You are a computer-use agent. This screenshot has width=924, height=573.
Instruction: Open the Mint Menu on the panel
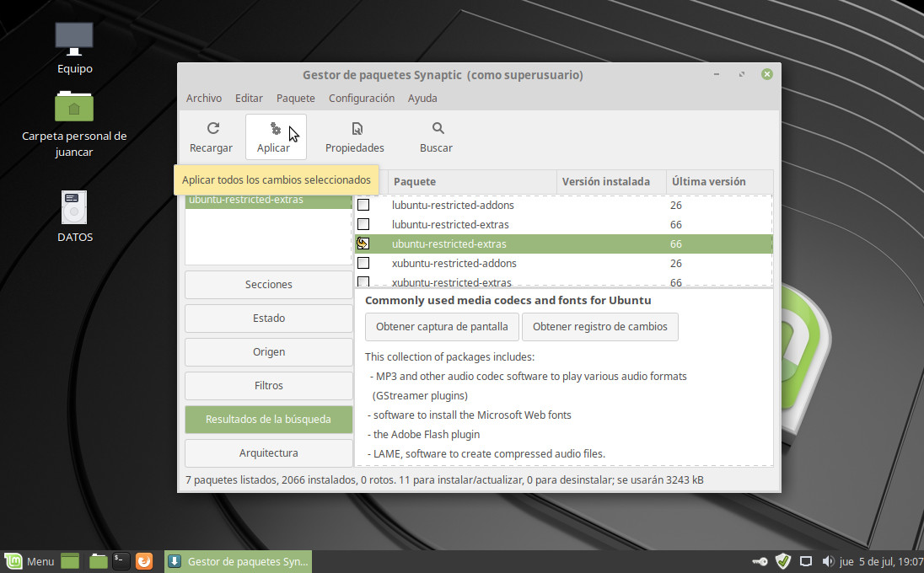pos(30,561)
